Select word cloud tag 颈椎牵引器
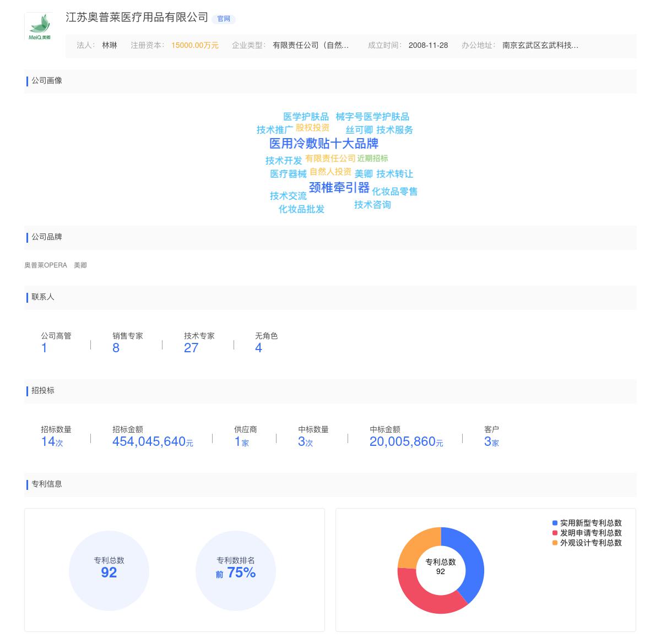This screenshot has height=644, width=661. (x=339, y=188)
